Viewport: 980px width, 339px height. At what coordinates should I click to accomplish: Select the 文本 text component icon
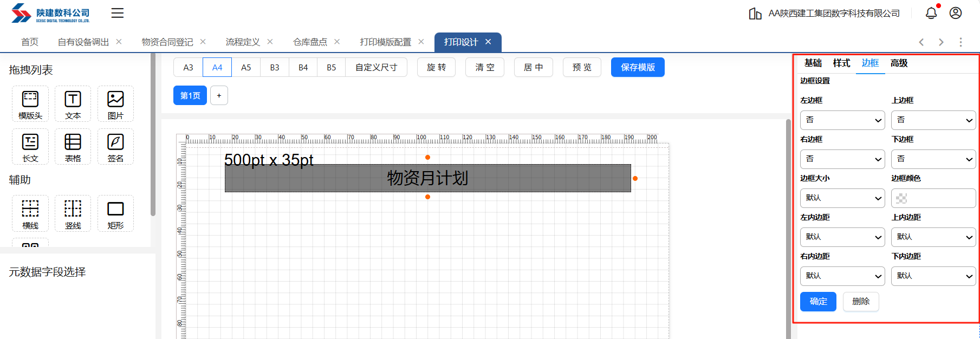(73, 104)
